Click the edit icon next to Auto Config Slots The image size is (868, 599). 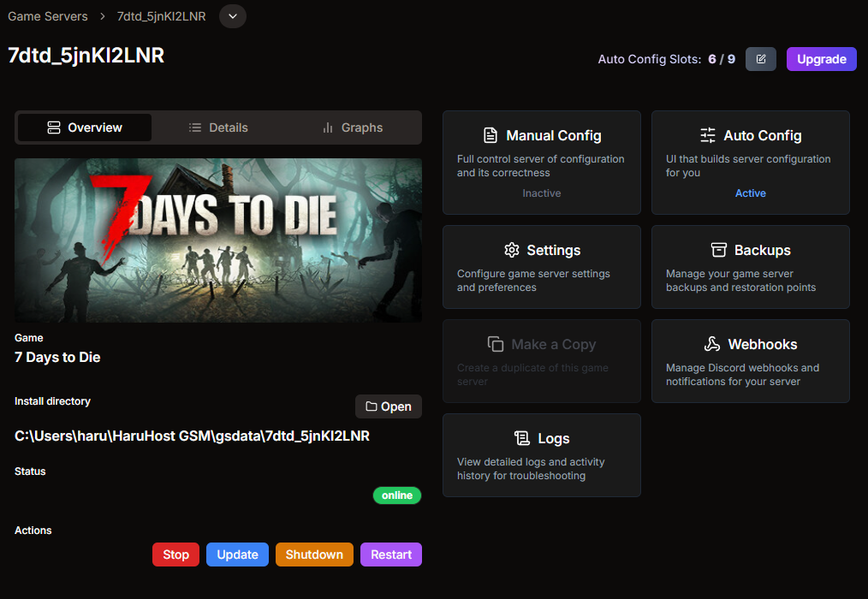click(x=761, y=59)
